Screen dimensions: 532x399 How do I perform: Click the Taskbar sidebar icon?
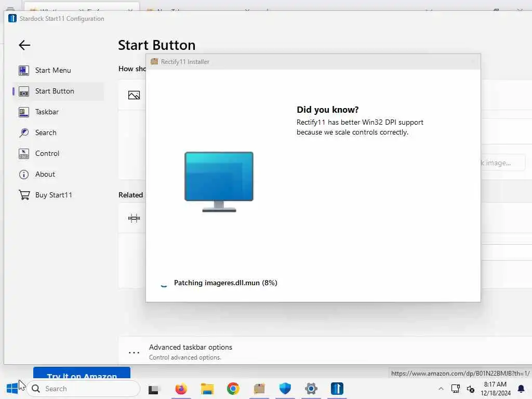point(24,112)
